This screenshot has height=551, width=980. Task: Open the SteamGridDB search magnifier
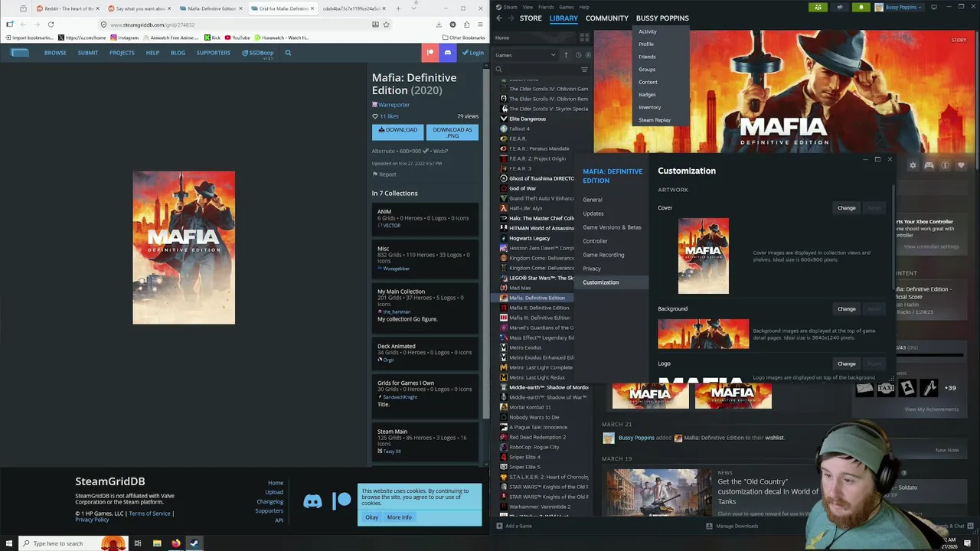(x=288, y=53)
